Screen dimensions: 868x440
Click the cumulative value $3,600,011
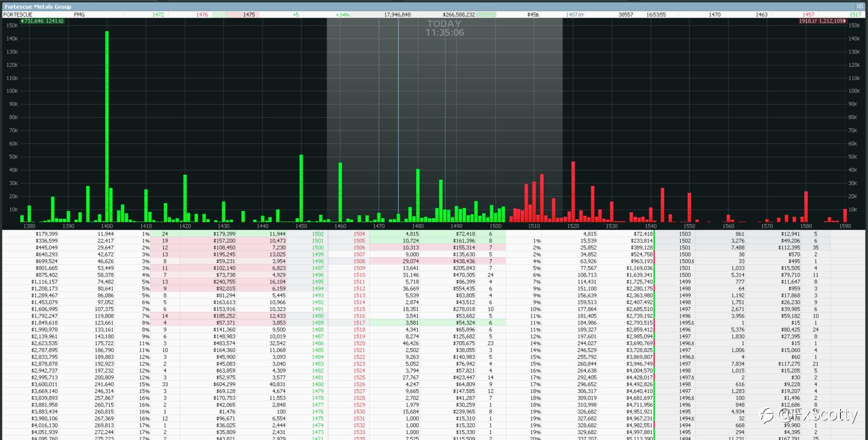tap(44, 384)
